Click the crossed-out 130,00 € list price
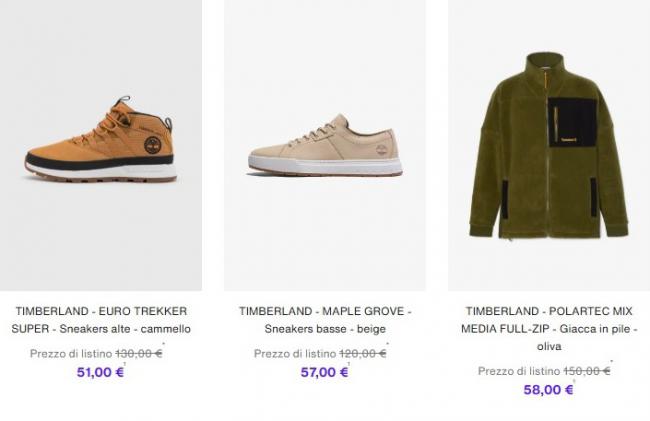Screen dimensions: 650x421 [139, 353]
